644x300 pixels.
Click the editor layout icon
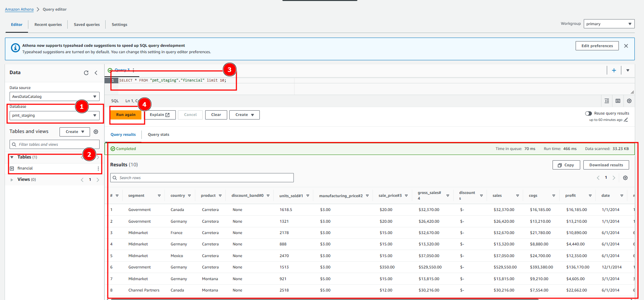(618, 101)
